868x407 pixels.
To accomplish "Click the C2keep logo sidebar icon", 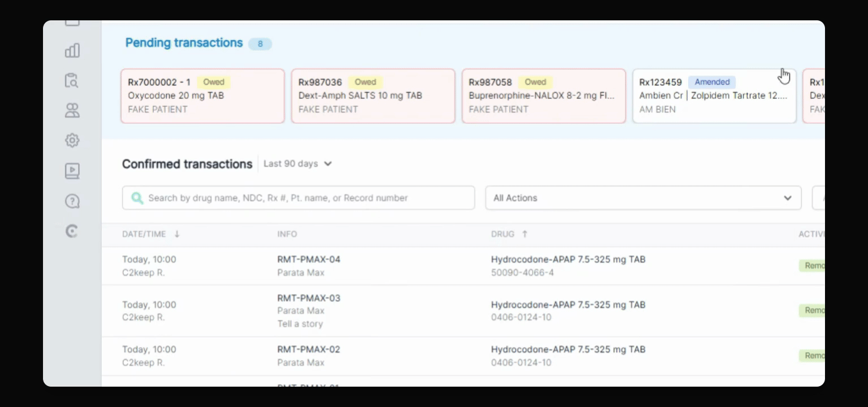I will pos(72,231).
